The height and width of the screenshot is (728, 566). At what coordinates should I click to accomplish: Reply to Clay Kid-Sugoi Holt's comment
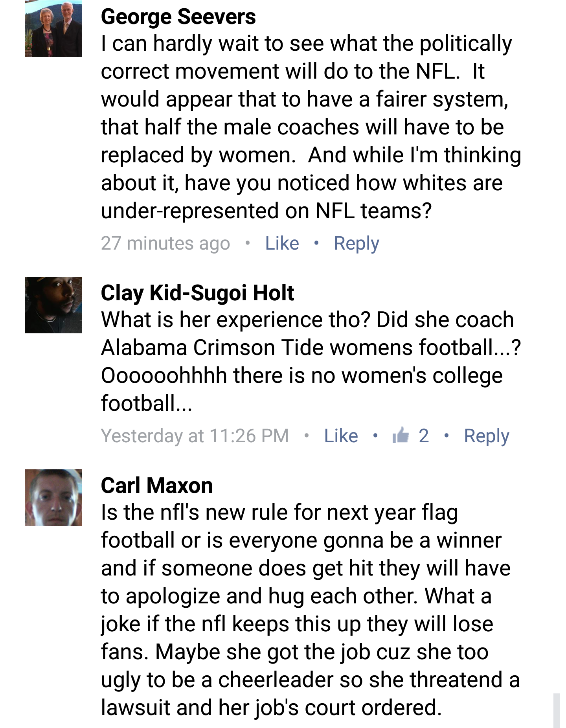[x=486, y=436]
